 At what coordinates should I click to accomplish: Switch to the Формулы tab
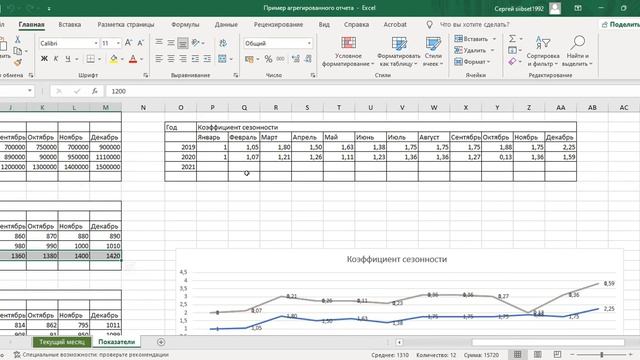coord(185,24)
